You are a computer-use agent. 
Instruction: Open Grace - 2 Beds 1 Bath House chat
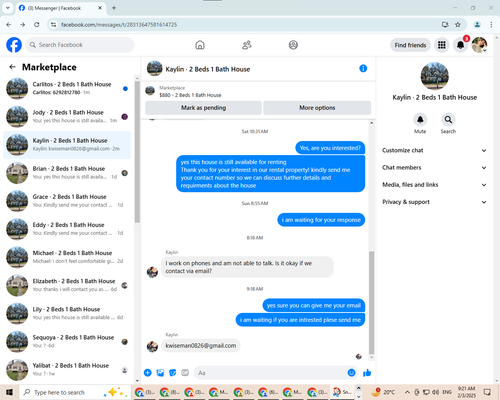pyautogui.click(x=67, y=201)
